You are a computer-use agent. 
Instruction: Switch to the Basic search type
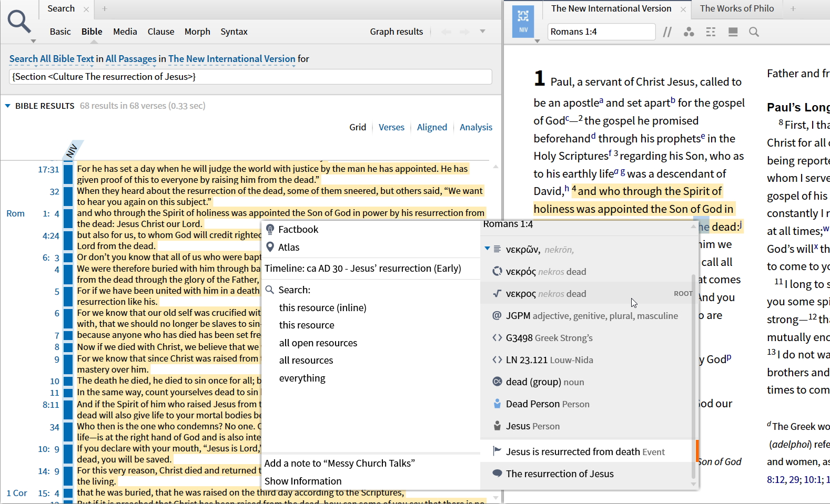[x=60, y=32]
